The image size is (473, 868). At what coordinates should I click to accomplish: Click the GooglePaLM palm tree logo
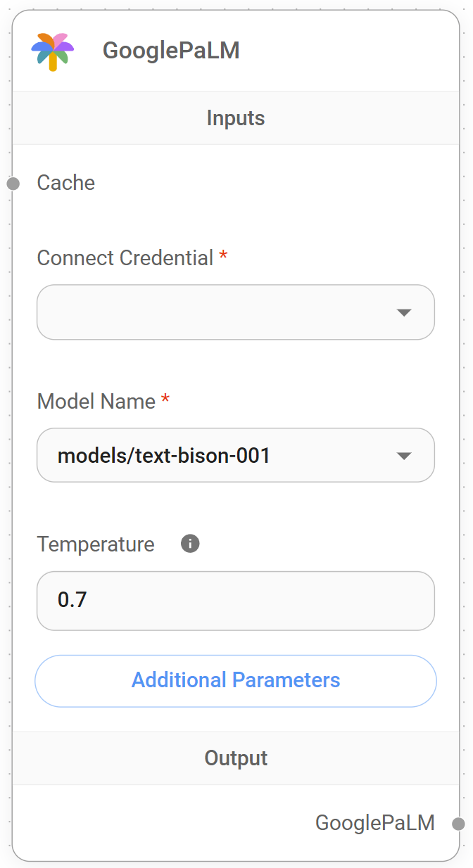coord(53,51)
